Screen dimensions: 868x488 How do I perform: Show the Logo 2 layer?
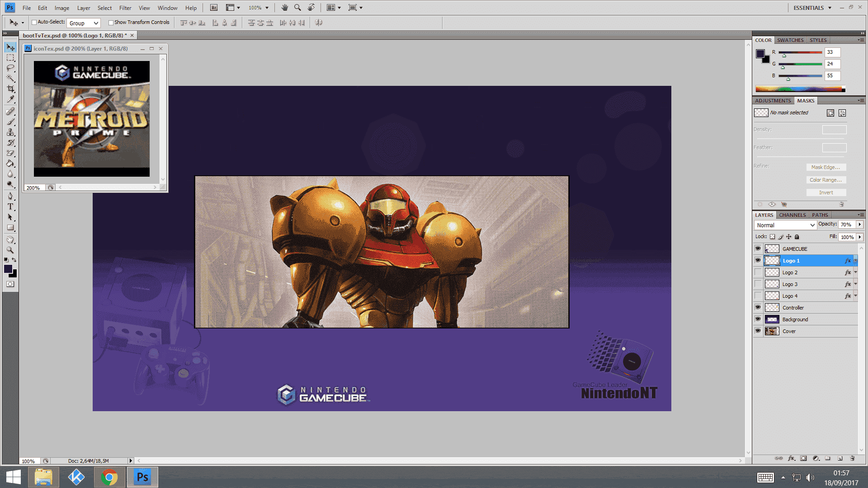pyautogui.click(x=758, y=272)
